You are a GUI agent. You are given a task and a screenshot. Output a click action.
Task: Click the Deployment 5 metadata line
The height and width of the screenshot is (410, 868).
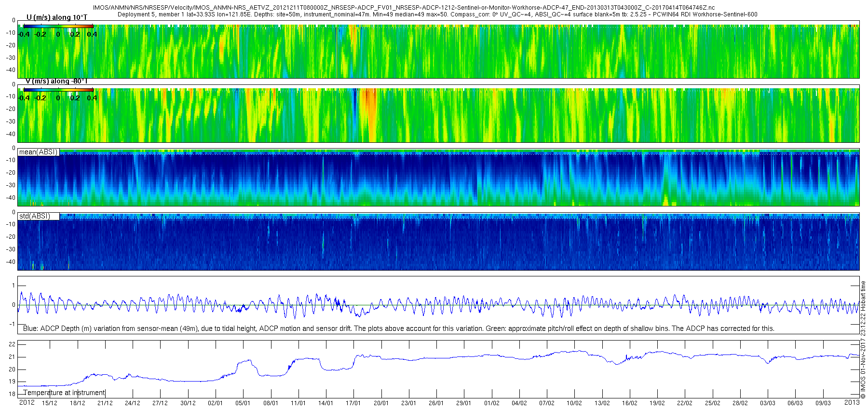pyautogui.click(x=437, y=14)
